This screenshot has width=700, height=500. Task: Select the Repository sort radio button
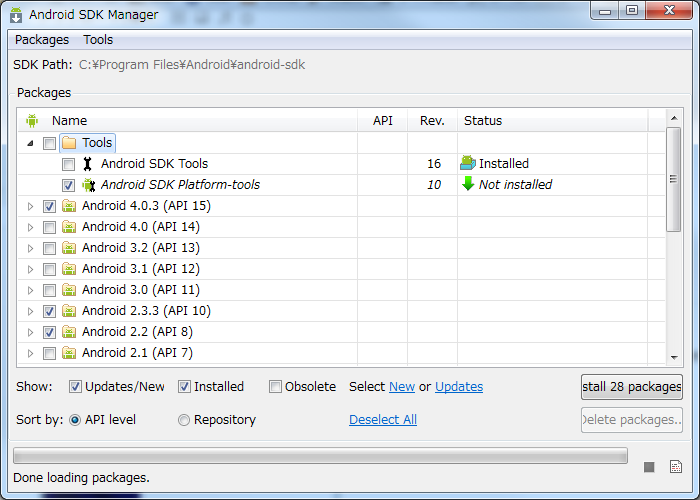[x=184, y=420]
